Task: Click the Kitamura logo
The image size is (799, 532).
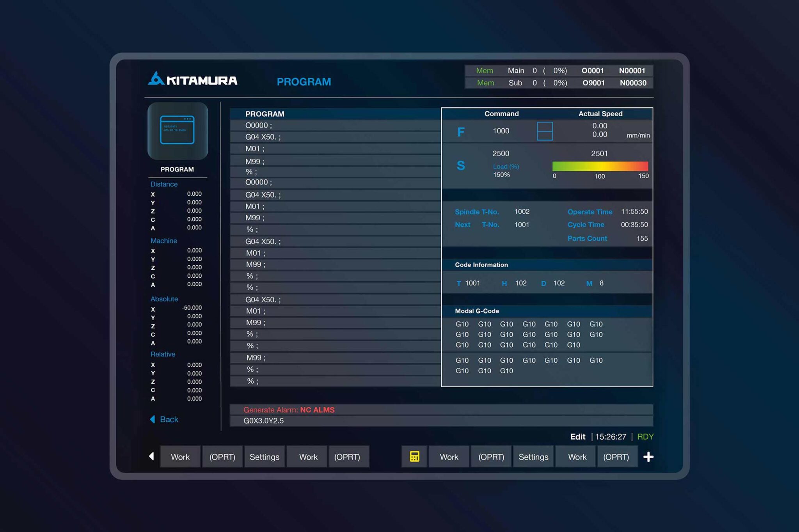Action: click(x=193, y=79)
